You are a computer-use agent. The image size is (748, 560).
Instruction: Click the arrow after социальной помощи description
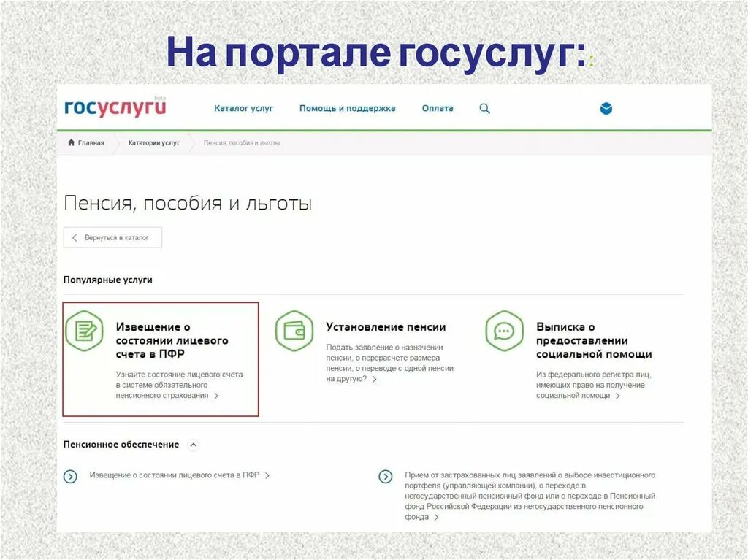pyautogui.click(x=618, y=396)
